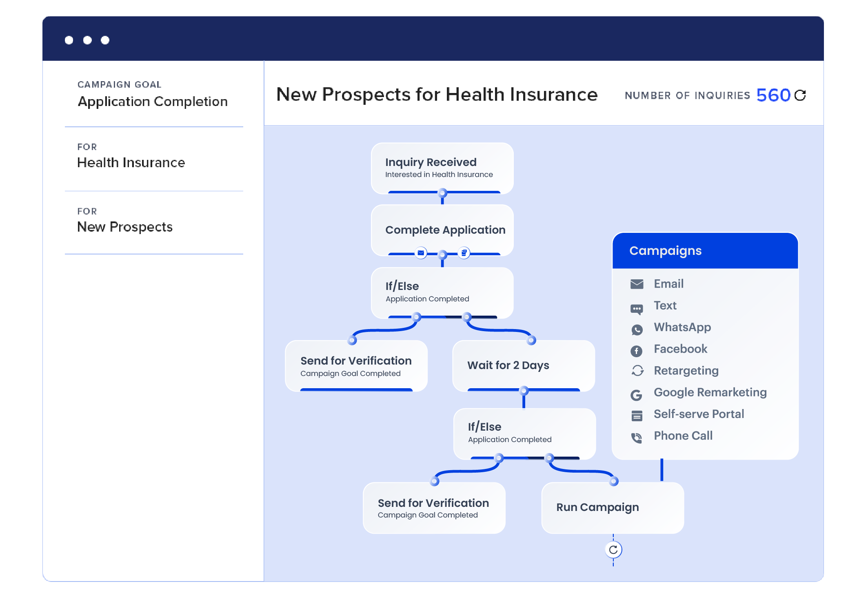Click the New Prospects for Health Insurance title
The height and width of the screenshot is (597, 868).
437,94
